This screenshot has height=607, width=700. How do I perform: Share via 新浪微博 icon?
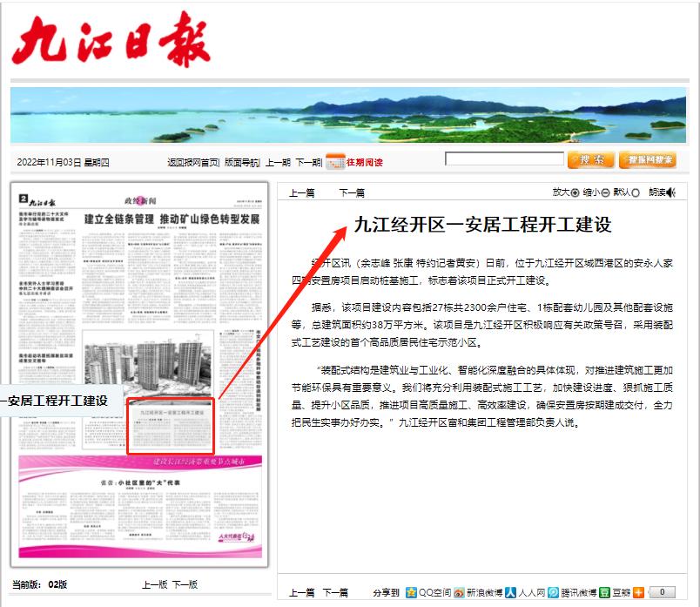[459, 592]
